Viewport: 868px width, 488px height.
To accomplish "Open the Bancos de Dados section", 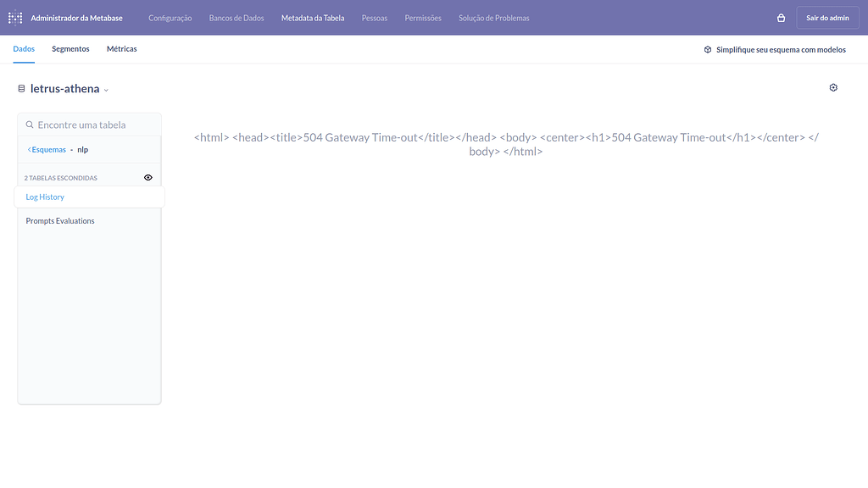I will coord(236,17).
